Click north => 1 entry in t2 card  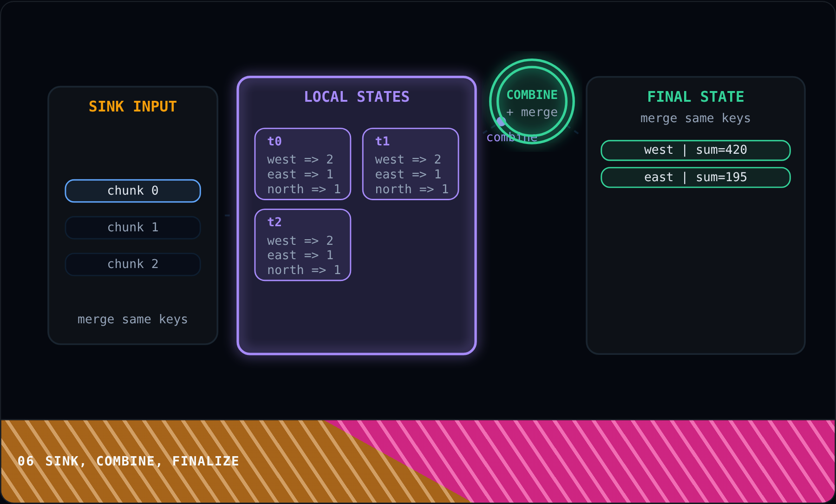[304, 270]
